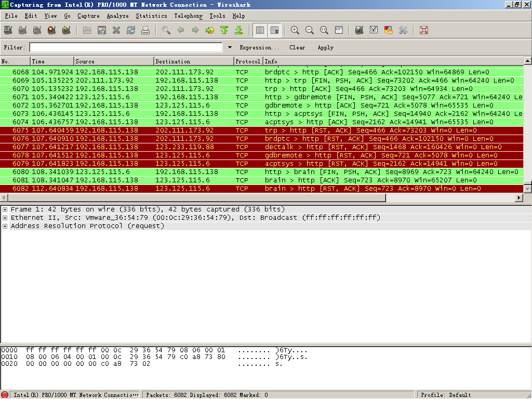Clear the display filter
The image size is (532, 399).
pos(297,47)
